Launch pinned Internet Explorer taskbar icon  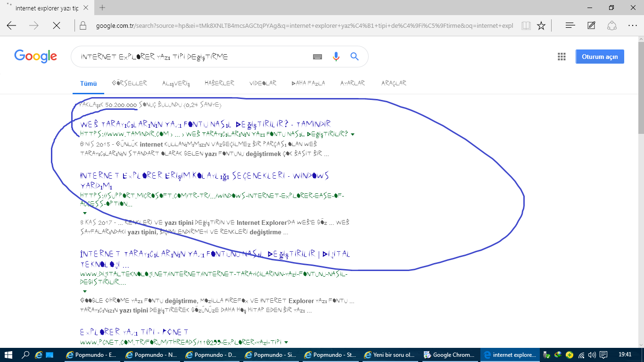[39, 354]
